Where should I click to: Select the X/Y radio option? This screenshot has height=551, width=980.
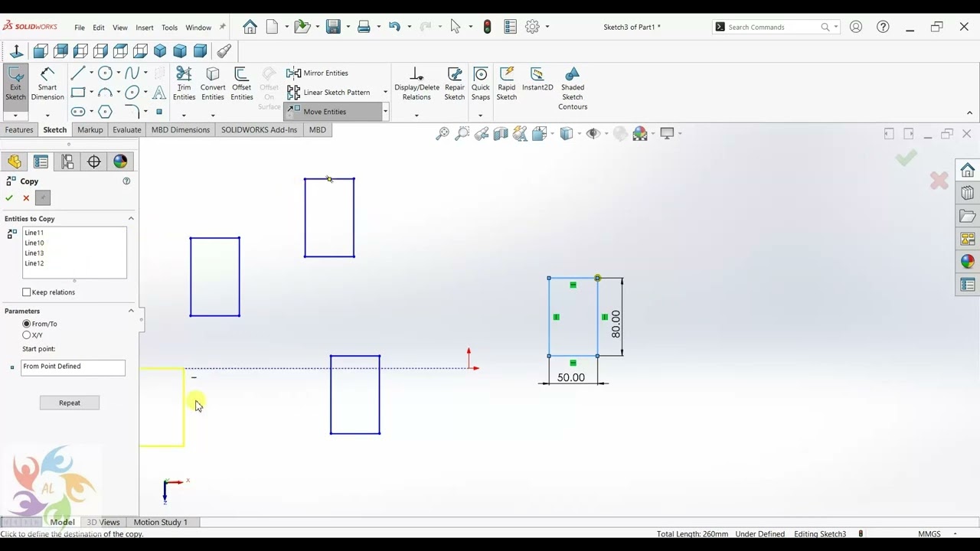coord(27,335)
